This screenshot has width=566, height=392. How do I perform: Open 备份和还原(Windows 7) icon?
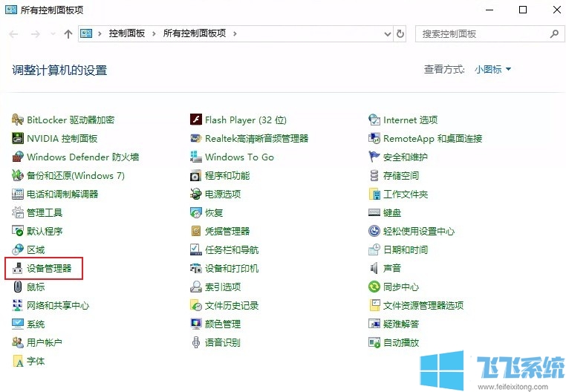tap(18, 175)
